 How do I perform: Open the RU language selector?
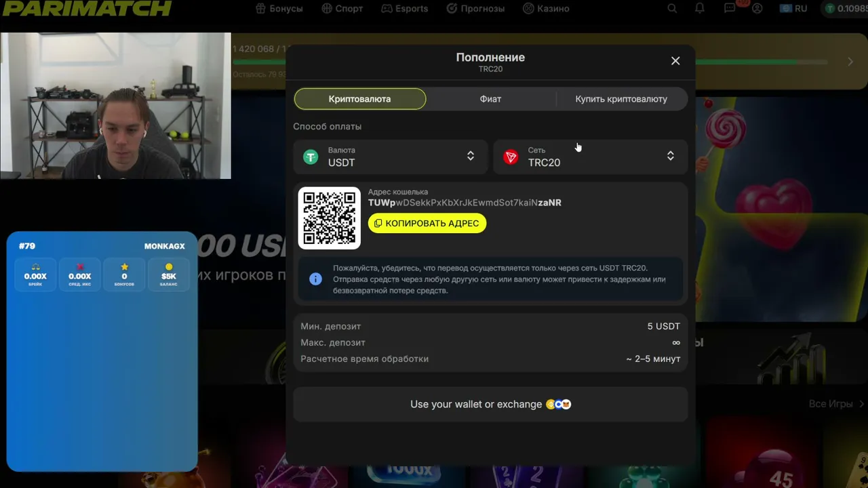(x=793, y=9)
